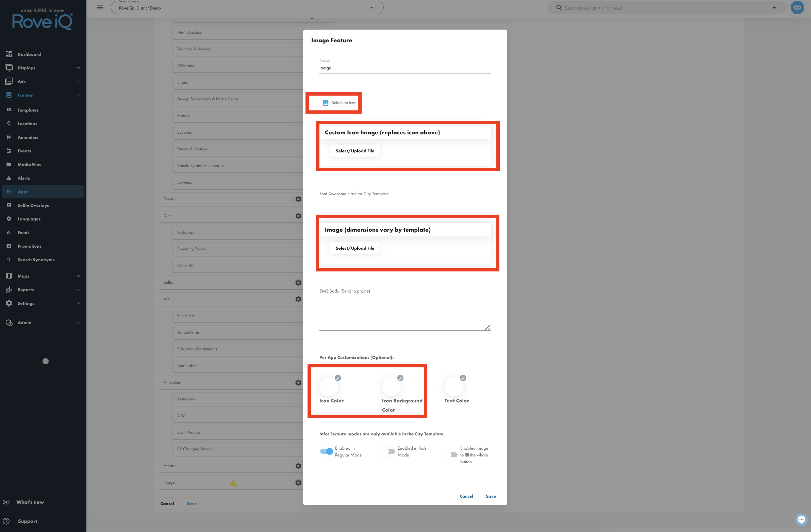The height and width of the screenshot is (532, 811).
Task: Open the venue selector dropdown arrow
Action: (371, 8)
